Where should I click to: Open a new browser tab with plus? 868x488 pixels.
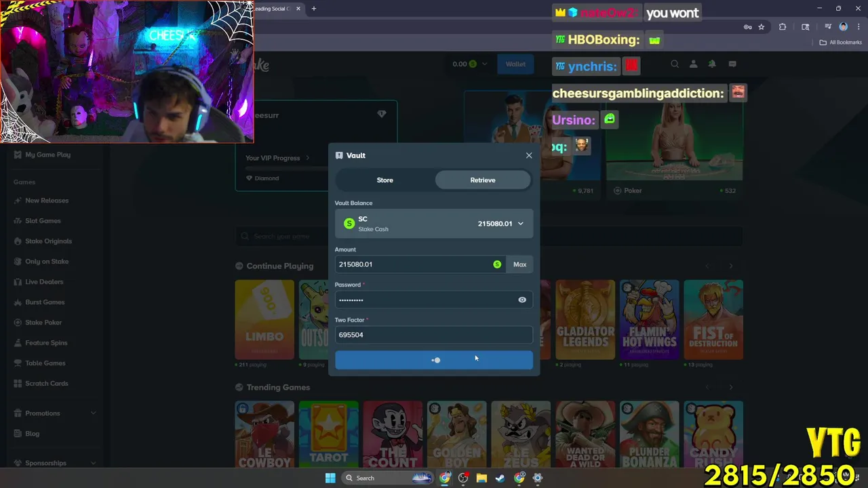(x=313, y=9)
